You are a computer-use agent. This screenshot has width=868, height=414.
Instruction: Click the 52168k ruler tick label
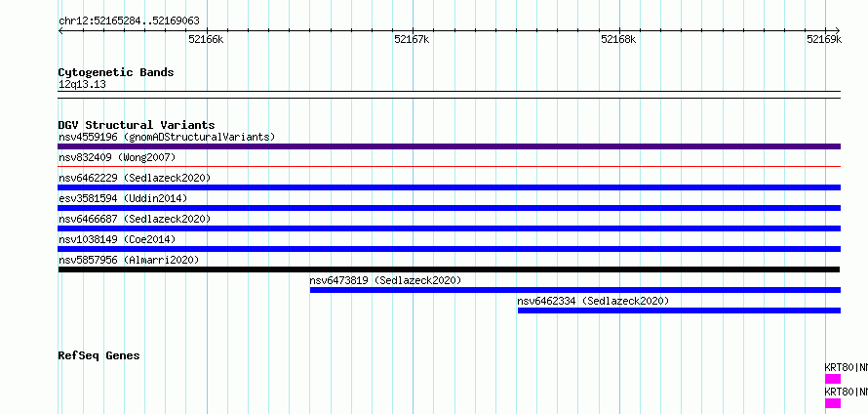(618, 39)
